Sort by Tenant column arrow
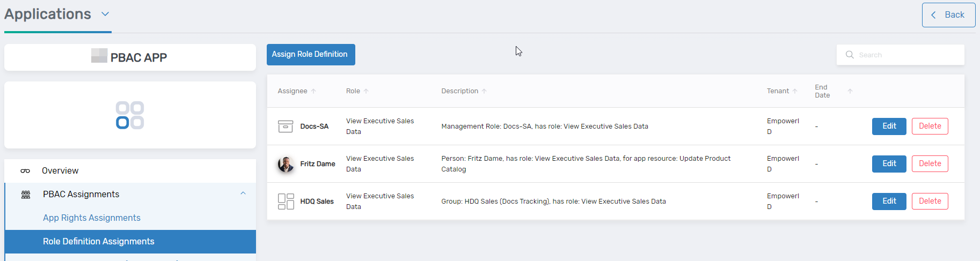 point(795,91)
